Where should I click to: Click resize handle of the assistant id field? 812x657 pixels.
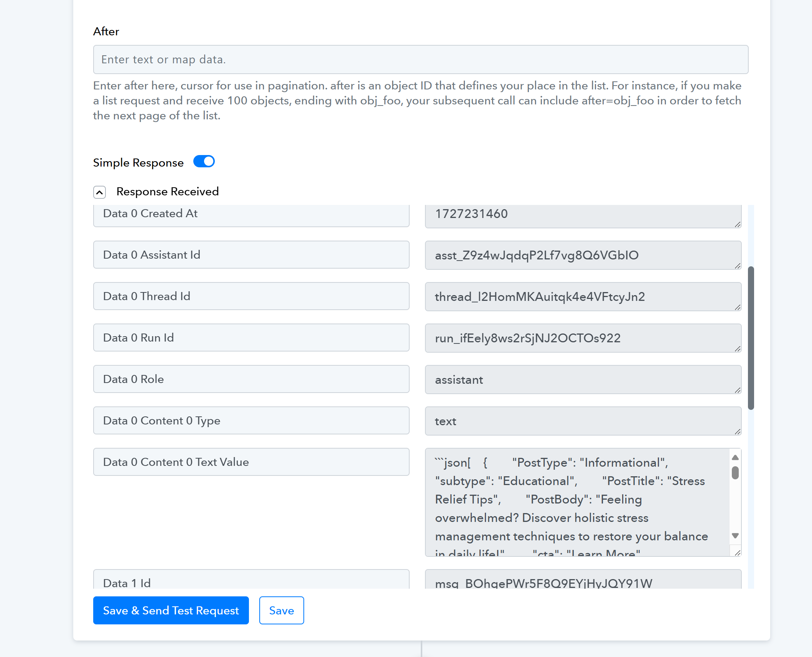[738, 266]
